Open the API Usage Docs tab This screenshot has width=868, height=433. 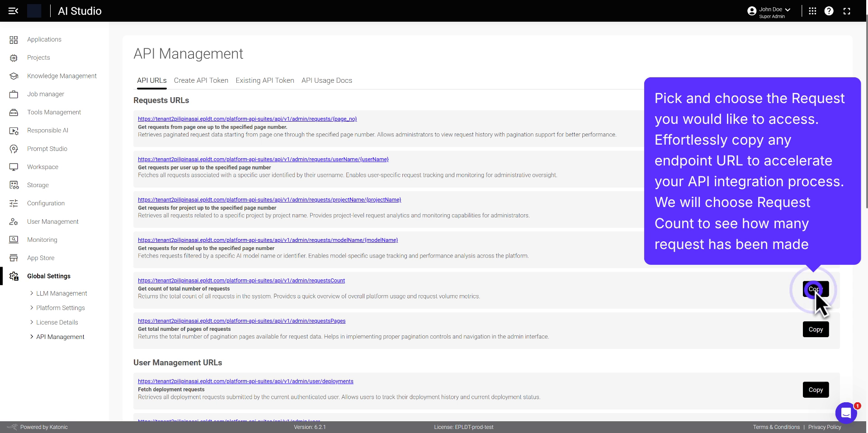pos(326,80)
